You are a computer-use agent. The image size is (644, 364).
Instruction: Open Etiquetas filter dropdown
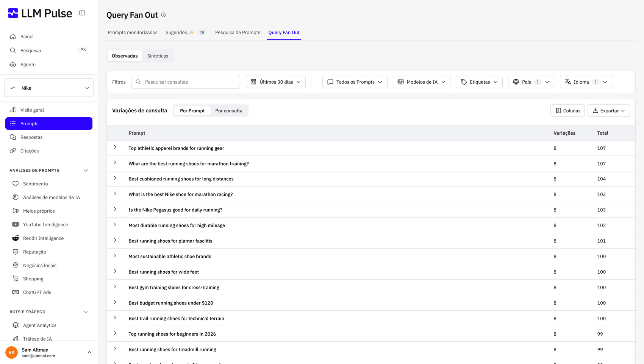tap(479, 82)
